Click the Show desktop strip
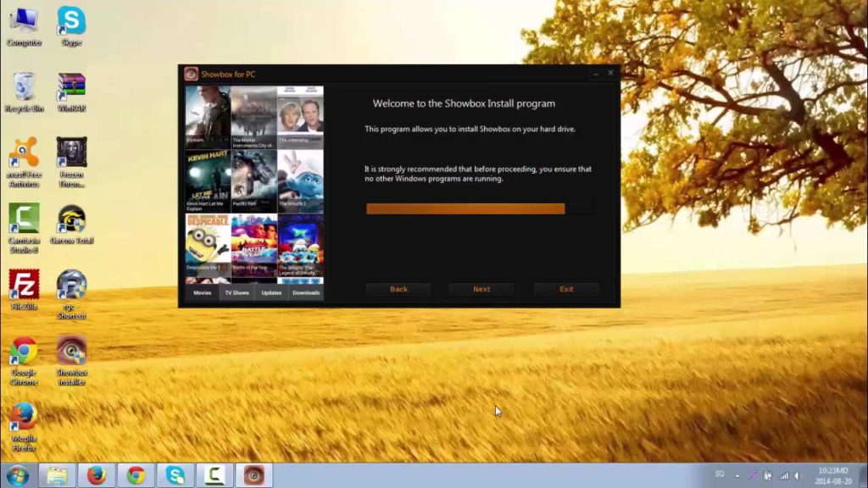The image size is (868, 488). pyautogui.click(x=864, y=475)
